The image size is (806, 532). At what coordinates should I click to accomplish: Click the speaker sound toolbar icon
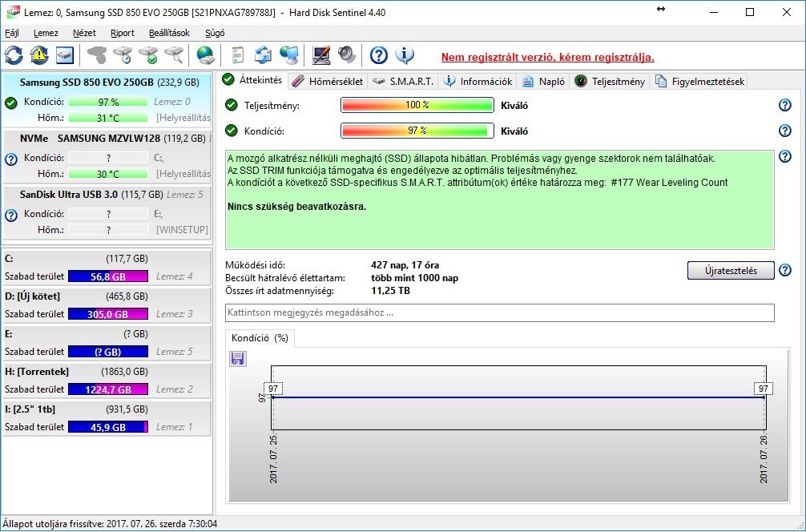[x=346, y=55]
